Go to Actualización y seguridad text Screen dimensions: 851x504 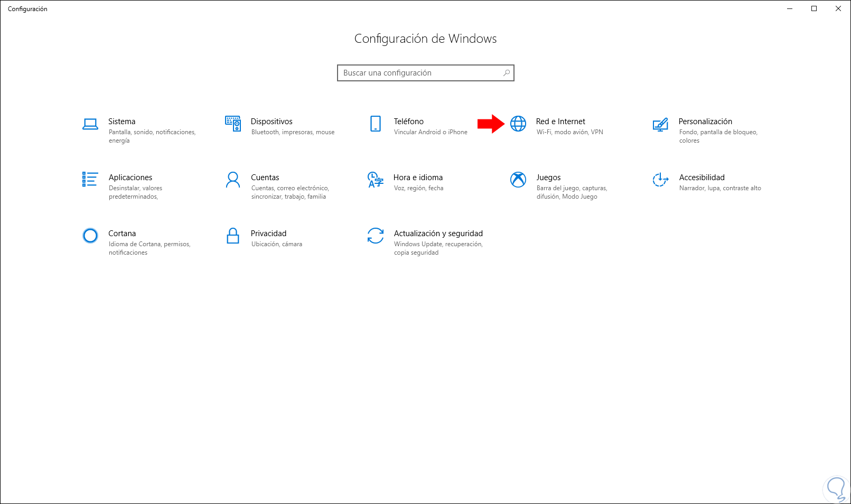(x=438, y=234)
